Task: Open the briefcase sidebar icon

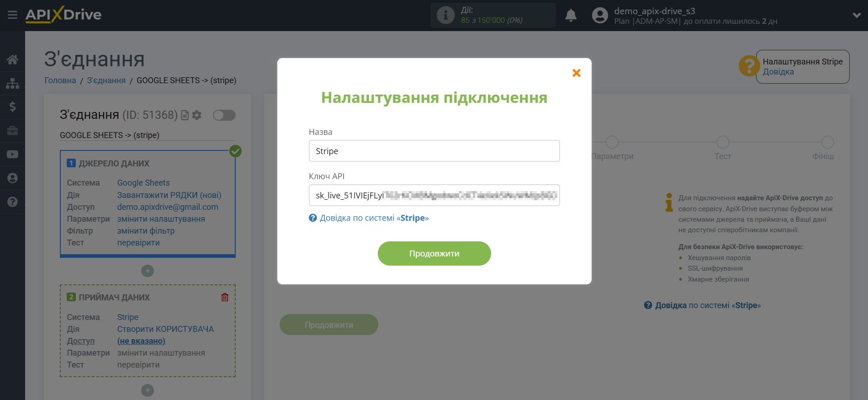Action: pos(12,131)
